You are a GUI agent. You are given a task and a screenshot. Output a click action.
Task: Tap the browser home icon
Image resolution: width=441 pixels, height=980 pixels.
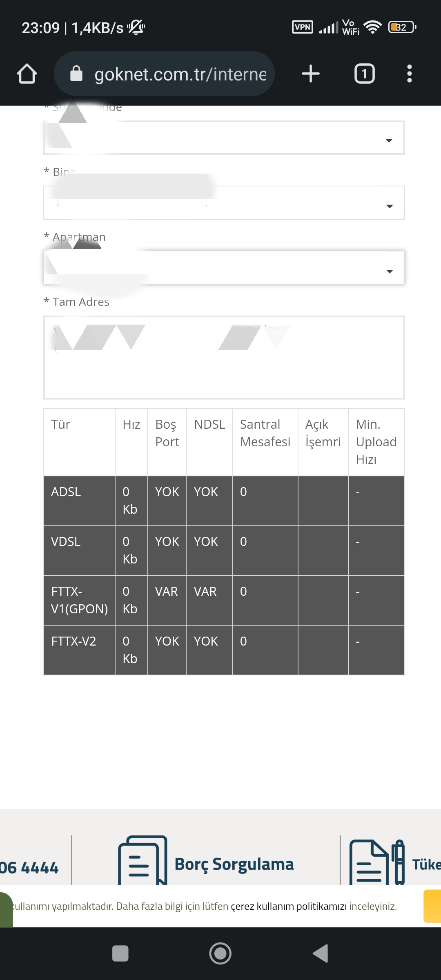pyautogui.click(x=27, y=74)
